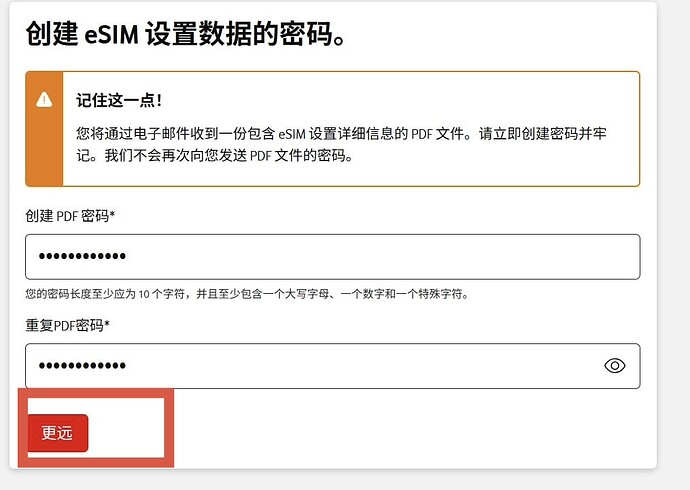Focus the 创建 PDF 密码 input field

(x=333, y=257)
